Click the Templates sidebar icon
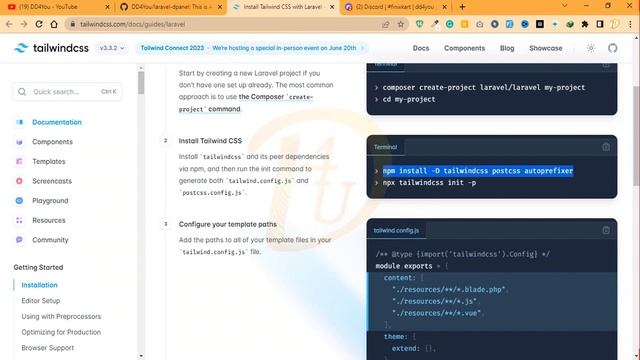The width and height of the screenshot is (640, 360). [x=19, y=161]
